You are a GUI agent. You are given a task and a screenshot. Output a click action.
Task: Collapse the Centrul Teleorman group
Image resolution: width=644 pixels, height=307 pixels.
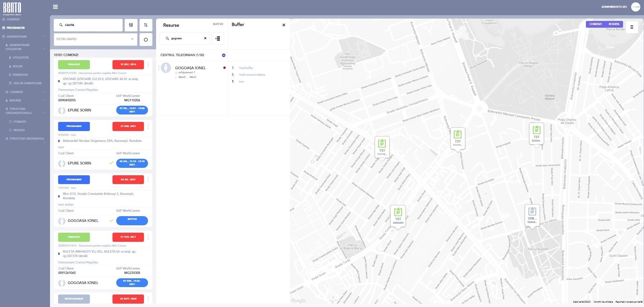(224, 55)
